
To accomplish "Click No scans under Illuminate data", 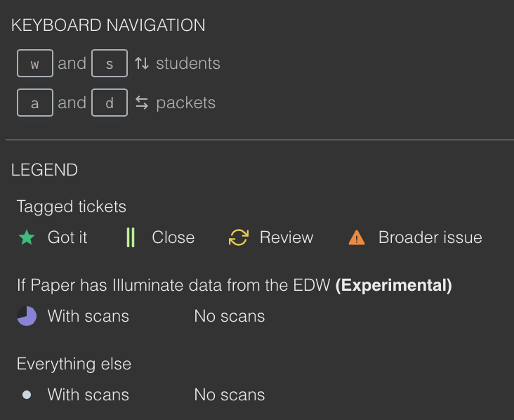I will click(230, 316).
